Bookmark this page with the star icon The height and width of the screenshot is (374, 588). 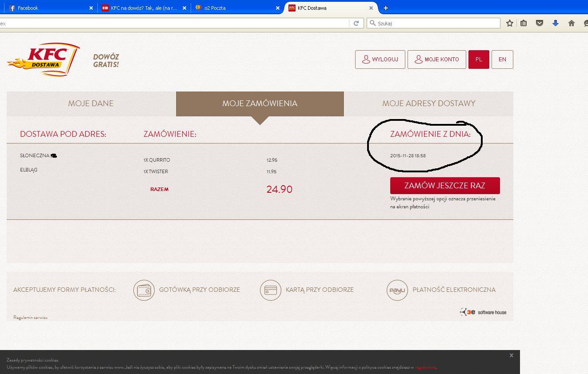[x=510, y=23]
